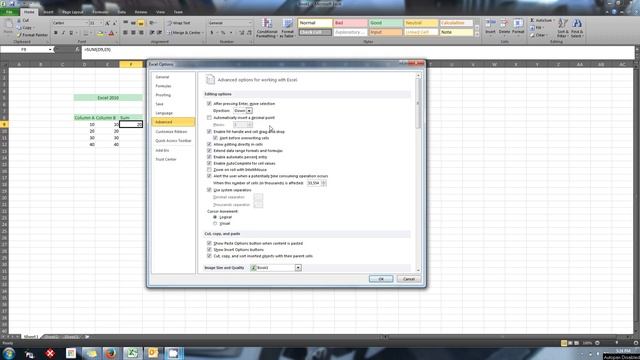Click the Cancel button in Excel Options
The height and width of the screenshot is (360, 640).
click(x=409, y=279)
